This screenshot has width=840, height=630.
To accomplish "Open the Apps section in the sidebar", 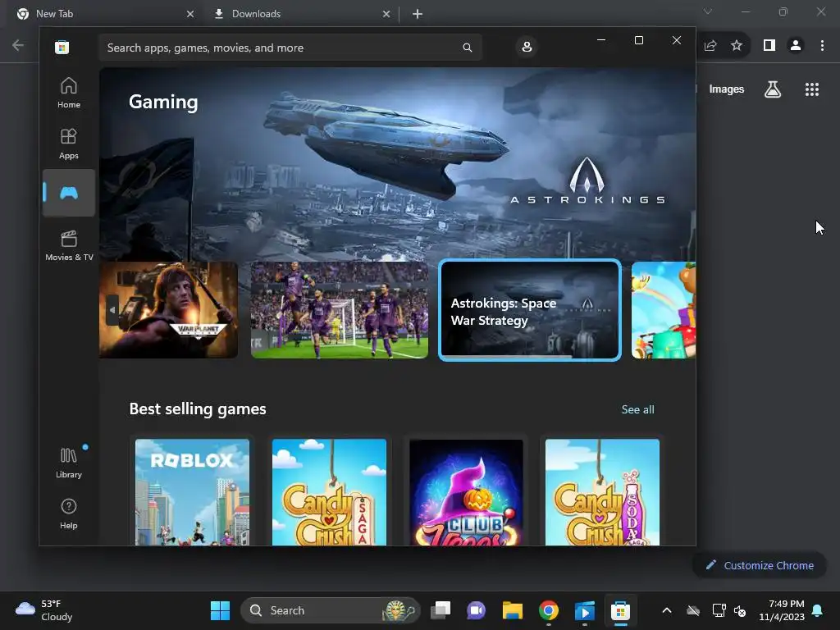I will (x=69, y=144).
